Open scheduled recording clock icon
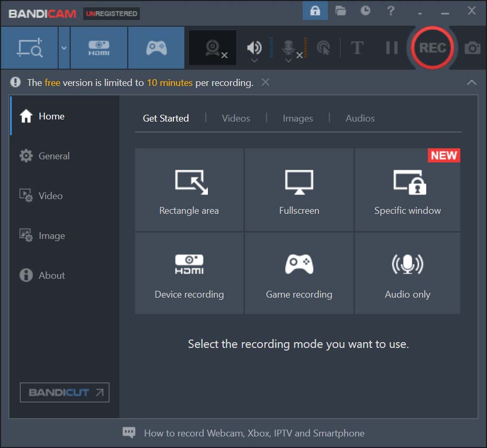 click(x=366, y=10)
